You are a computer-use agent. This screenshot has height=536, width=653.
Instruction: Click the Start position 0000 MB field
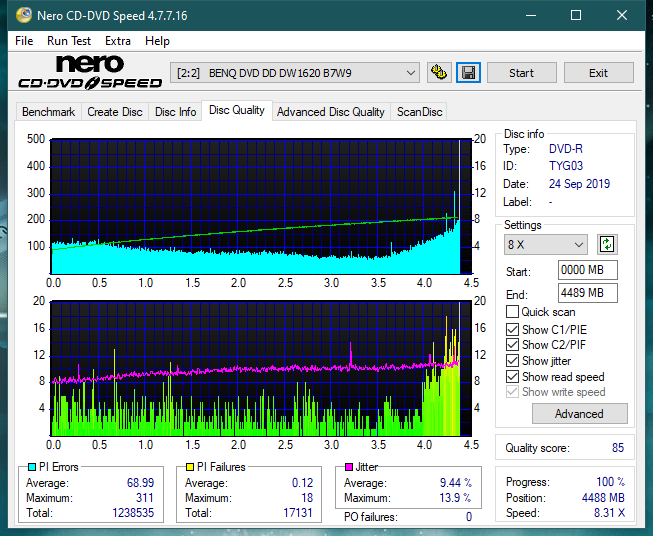[587, 270]
